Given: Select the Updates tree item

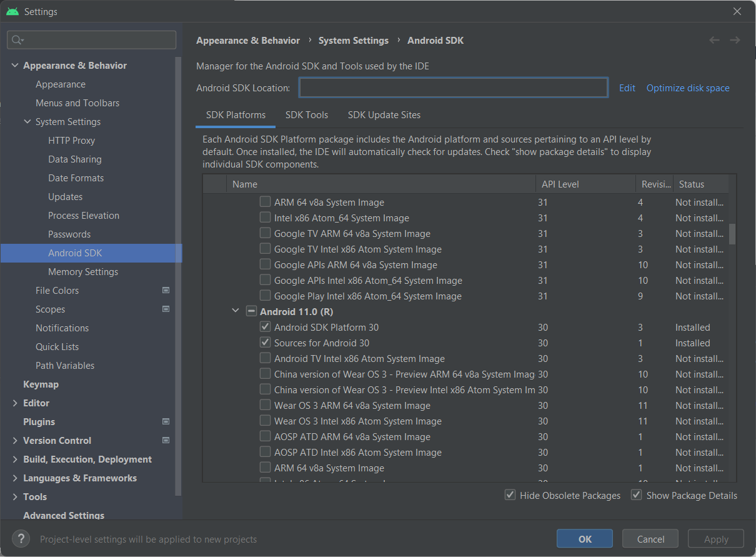Looking at the screenshot, I should (x=65, y=196).
